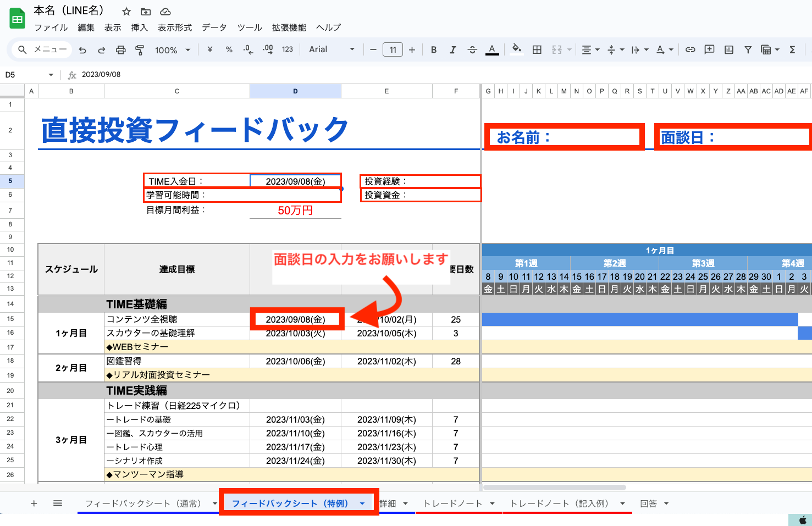Create a filter
This screenshot has height=526, width=812.
pyautogui.click(x=748, y=49)
